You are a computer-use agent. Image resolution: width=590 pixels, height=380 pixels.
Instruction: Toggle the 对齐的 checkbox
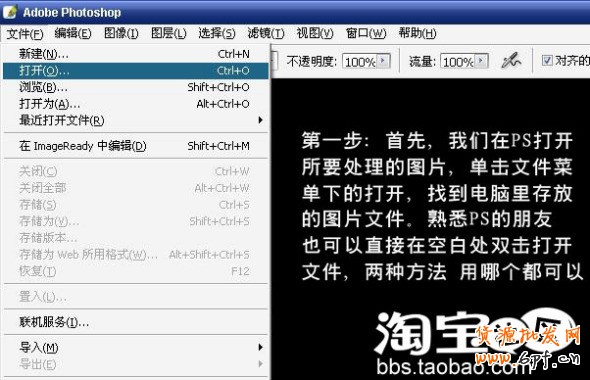547,60
